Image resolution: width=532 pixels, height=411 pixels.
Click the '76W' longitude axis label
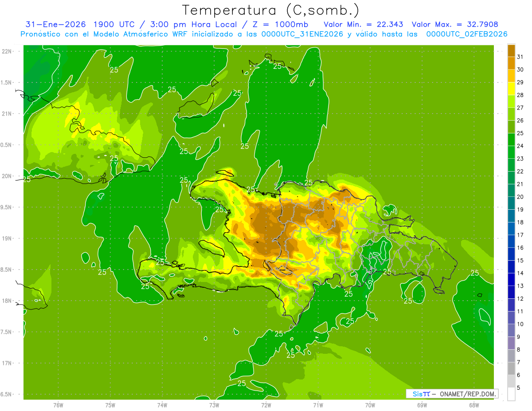(x=58, y=405)
